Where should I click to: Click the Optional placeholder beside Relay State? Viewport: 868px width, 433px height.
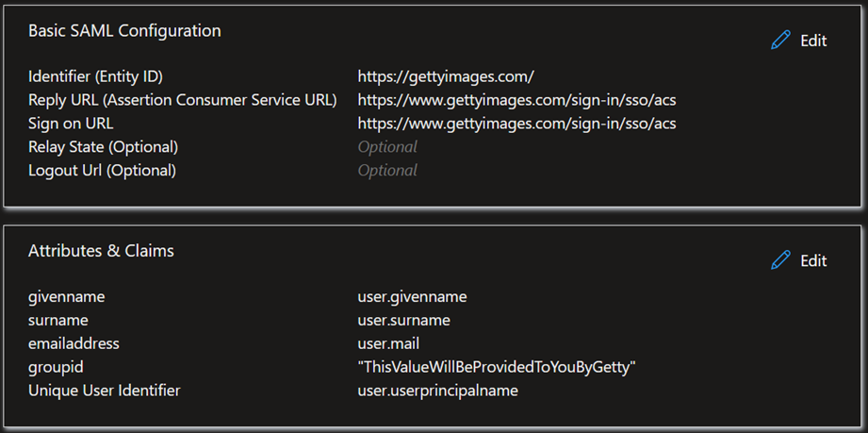(387, 147)
